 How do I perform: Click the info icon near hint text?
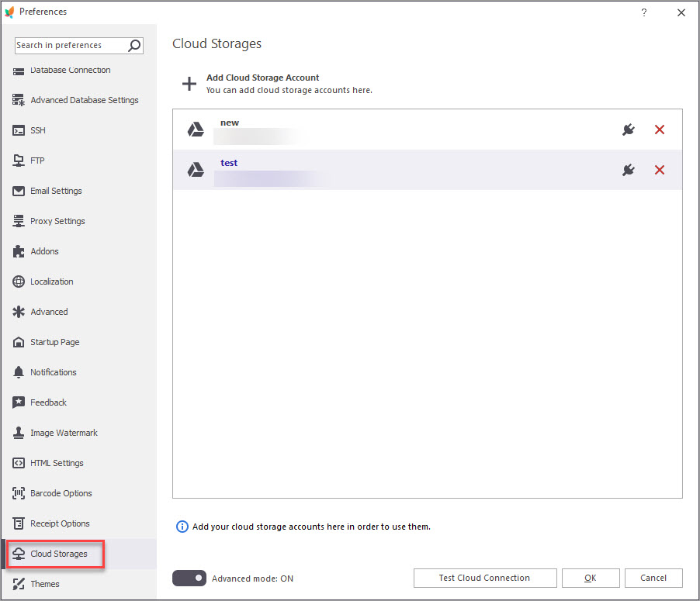[x=182, y=527]
